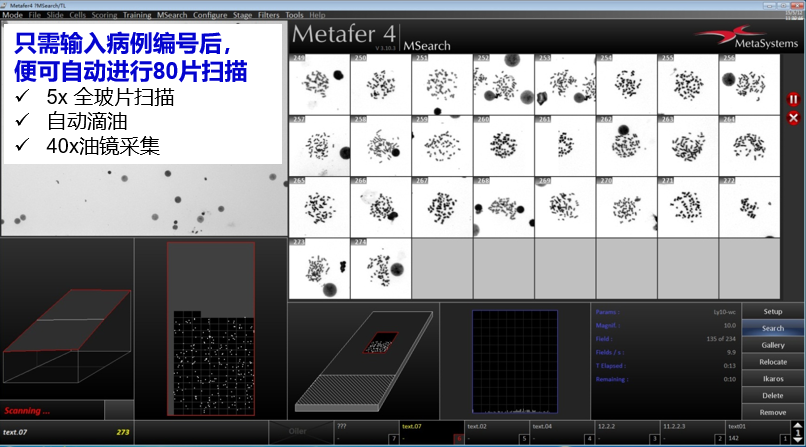Select metaphase thumbnail 271
The height and width of the screenshot is (447, 806).
click(688, 207)
